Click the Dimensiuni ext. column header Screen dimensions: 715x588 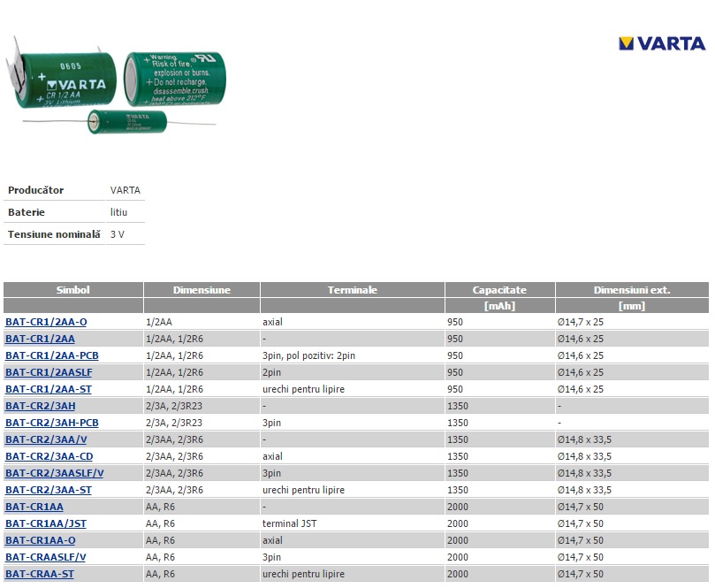pyautogui.click(x=632, y=290)
